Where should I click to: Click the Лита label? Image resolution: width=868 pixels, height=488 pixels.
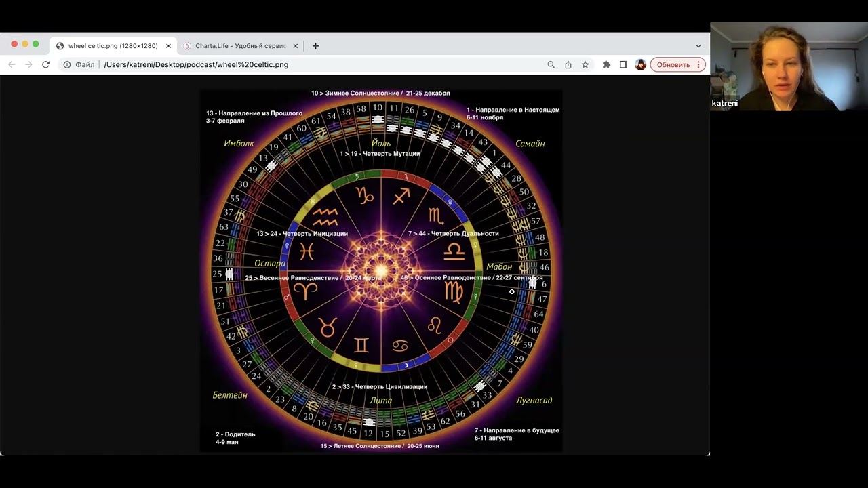(x=381, y=401)
